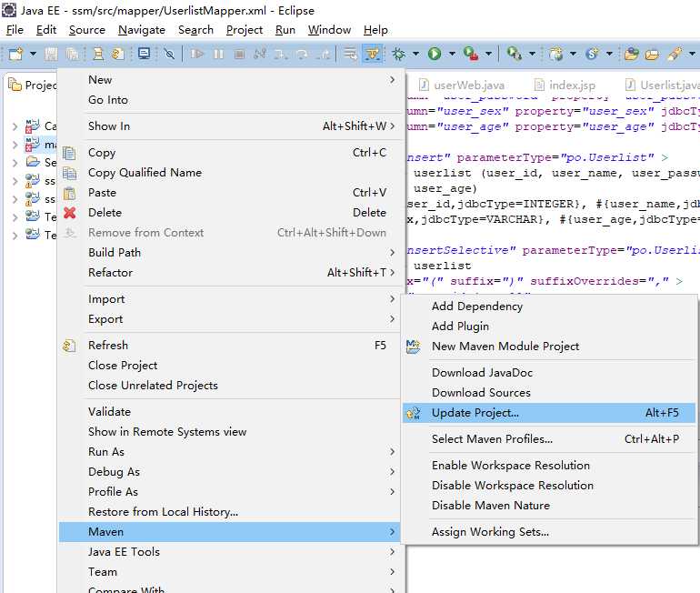Open the Window menu
This screenshot has height=593, width=700.
(x=329, y=30)
